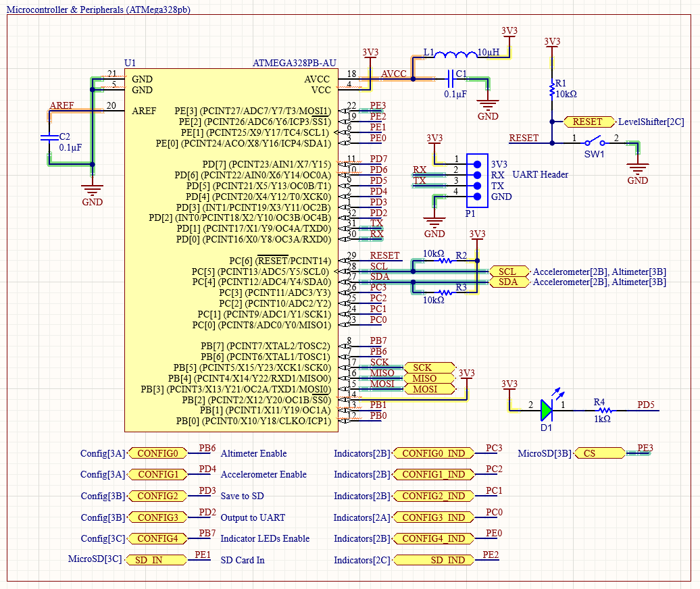The image size is (700, 589).
Task: Click the 'Output to UART' note
Action: [253, 517]
